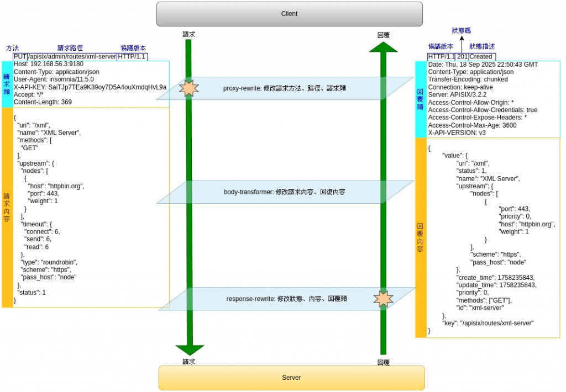
Task: Click the Access-Control-Allow-Credentials: true header
Action: click(483, 110)
